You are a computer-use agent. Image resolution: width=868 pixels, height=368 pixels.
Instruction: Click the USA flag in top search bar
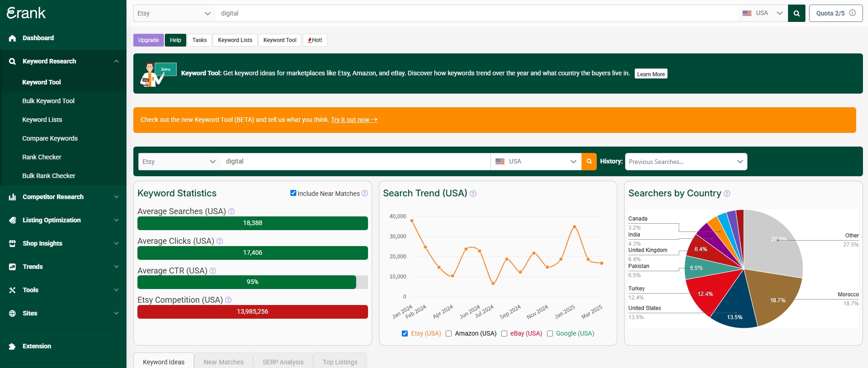click(x=747, y=13)
